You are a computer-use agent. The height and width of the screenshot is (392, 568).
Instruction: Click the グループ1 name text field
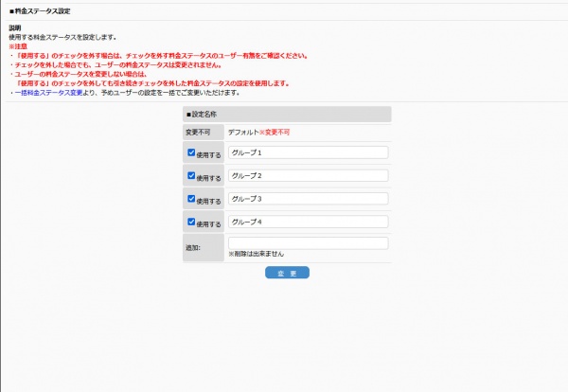[x=308, y=152]
